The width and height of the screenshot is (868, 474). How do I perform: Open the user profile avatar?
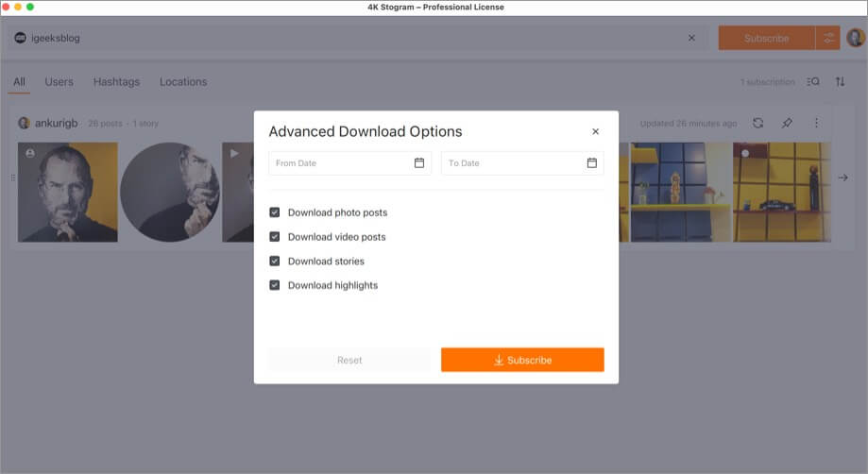coord(856,38)
